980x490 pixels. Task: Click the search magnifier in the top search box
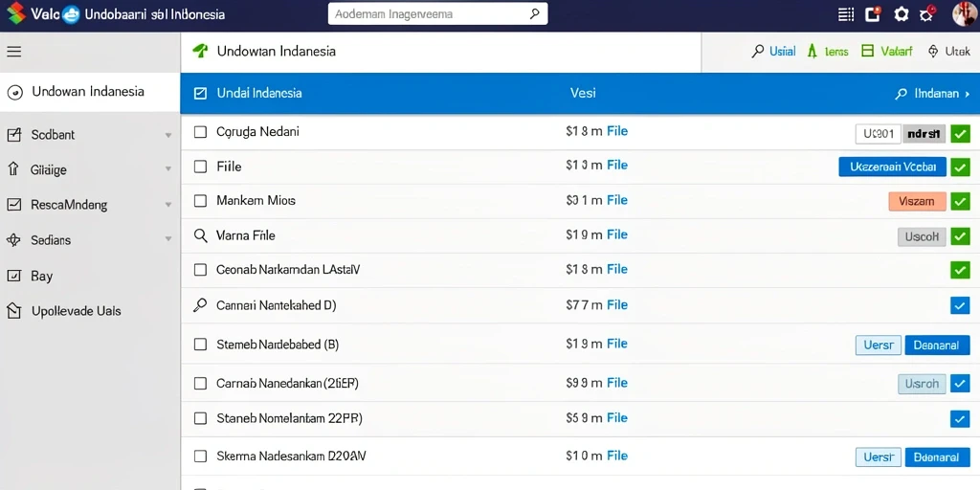pyautogui.click(x=534, y=13)
